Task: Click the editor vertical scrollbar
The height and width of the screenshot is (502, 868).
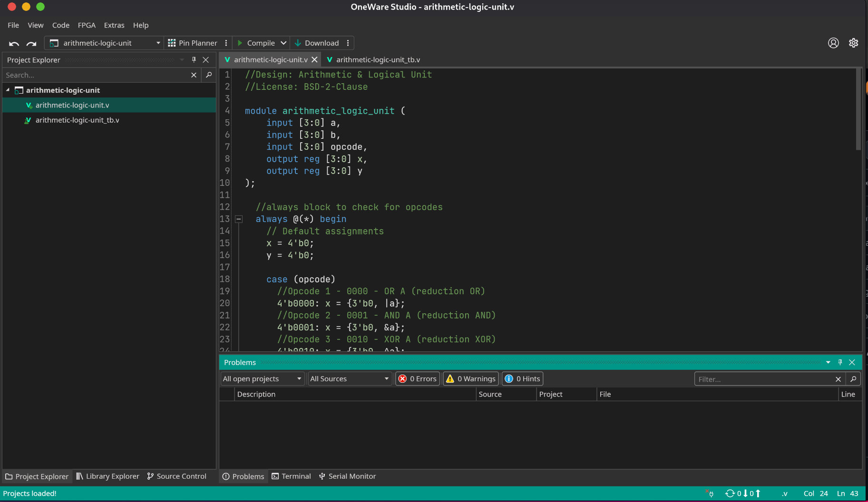Action: point(858,109)
